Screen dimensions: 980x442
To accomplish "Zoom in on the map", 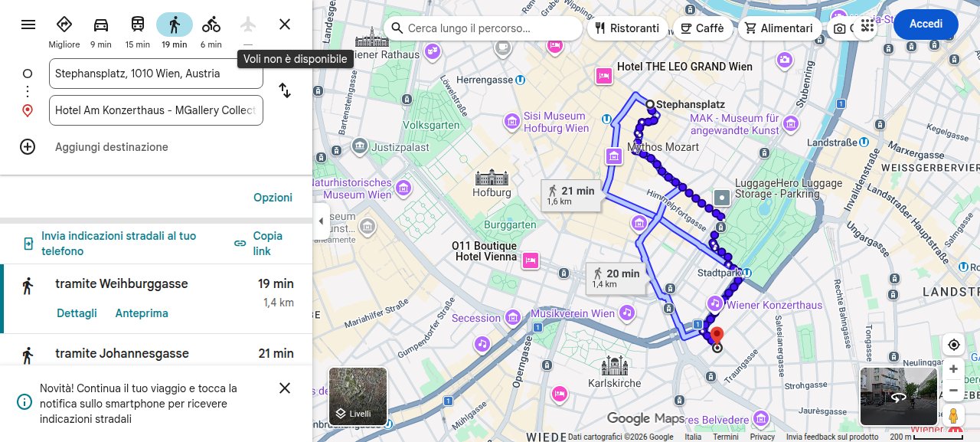I will (953, 369).
